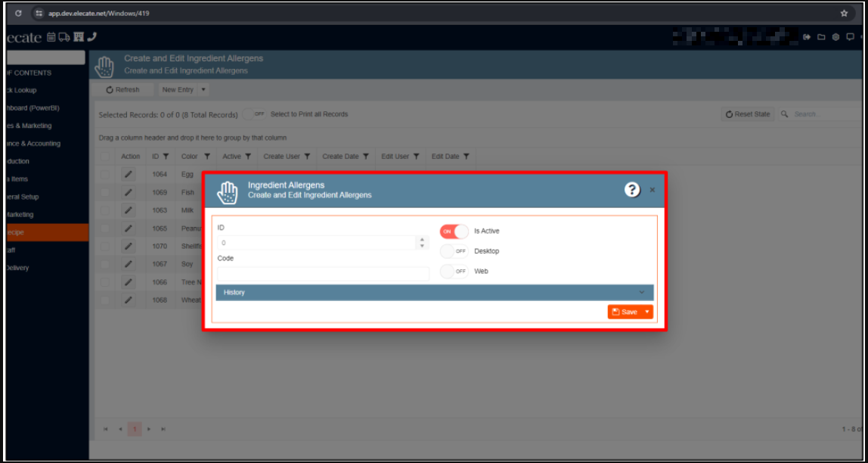
Task: Open the Save button dropdown arrow
Action: (x=647, y=312)
